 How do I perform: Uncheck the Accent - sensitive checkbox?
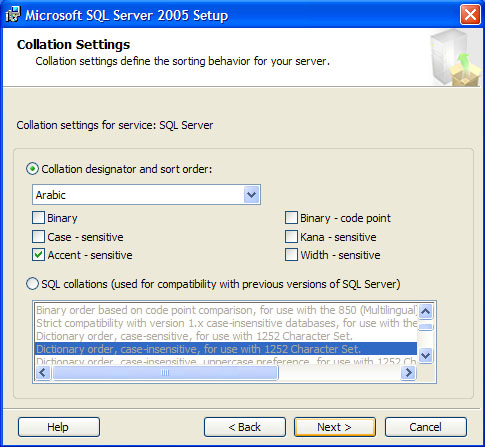(38, 255)
